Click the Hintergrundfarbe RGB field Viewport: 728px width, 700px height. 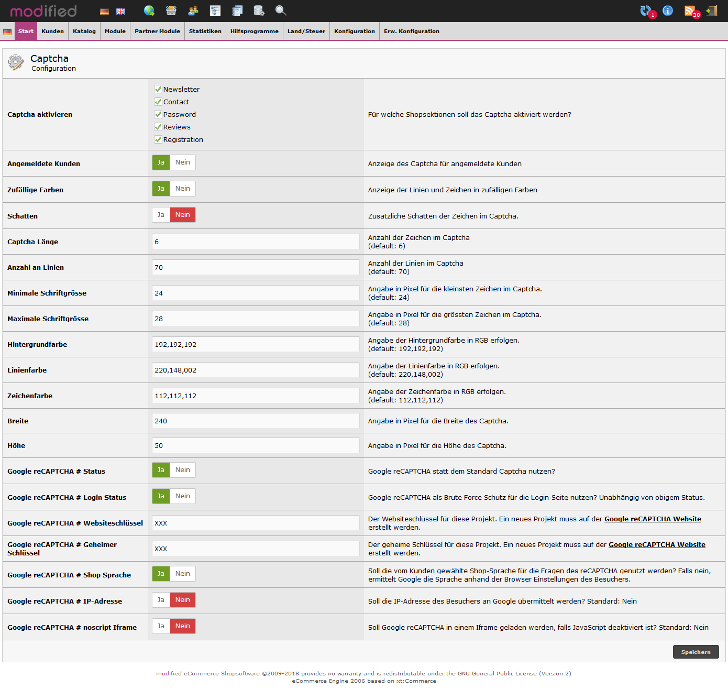click(256, 344)
